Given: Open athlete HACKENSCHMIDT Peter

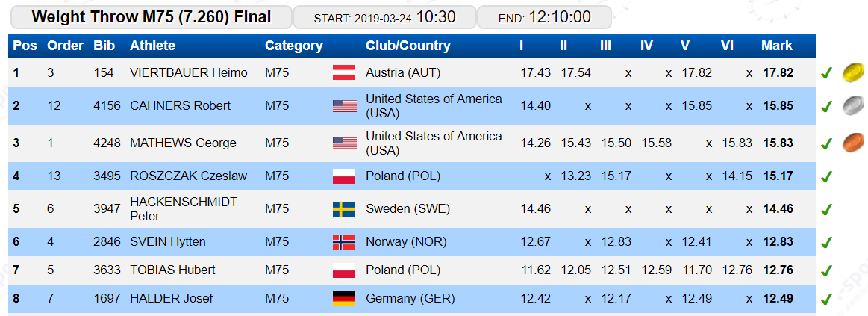Looking at the screenshot, I should (184, 209).
